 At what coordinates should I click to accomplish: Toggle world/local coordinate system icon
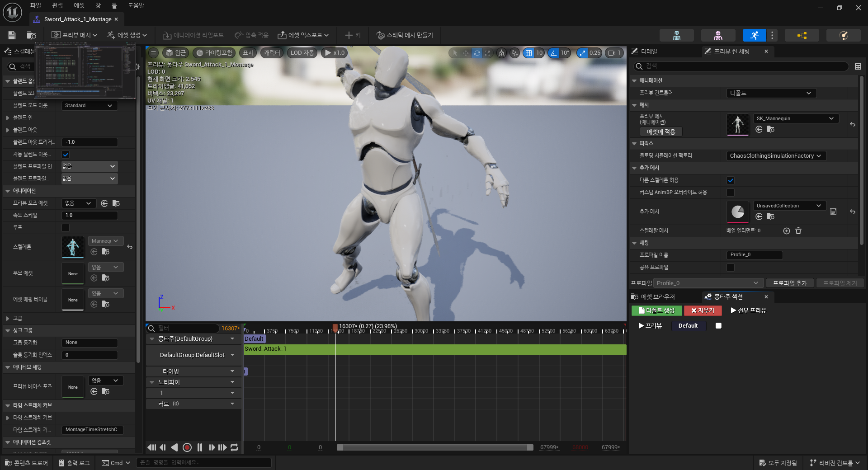click(501, 53)
